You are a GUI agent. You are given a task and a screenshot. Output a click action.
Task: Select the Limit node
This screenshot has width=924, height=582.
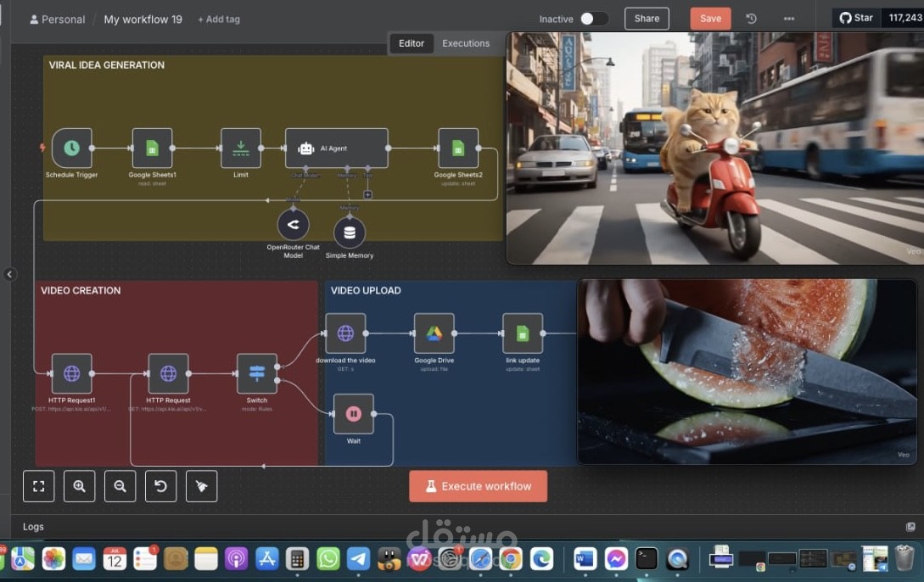point(240,148)
